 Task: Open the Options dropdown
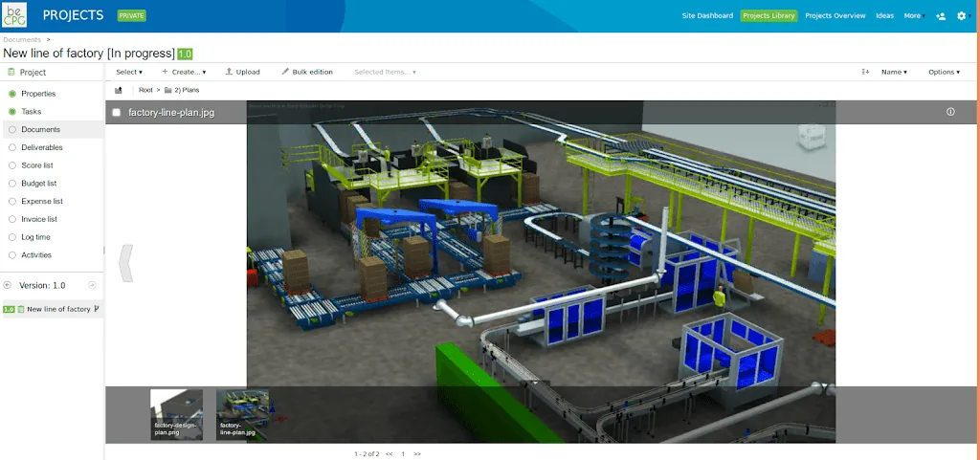[x=944, y=72]
